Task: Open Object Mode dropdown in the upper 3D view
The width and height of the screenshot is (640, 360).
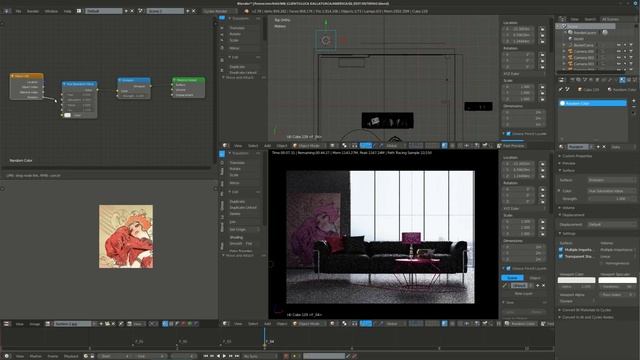Action: (x=310, y=146)
